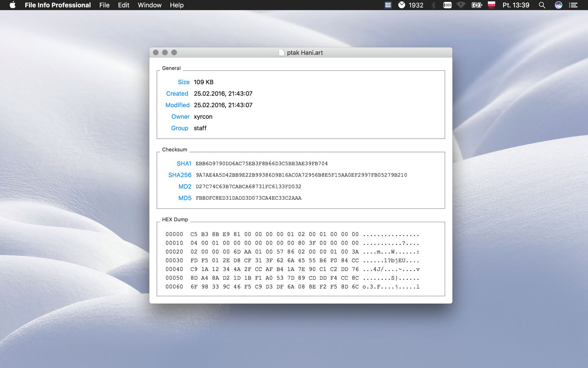Click the Polish flag input source icon
Screen dimensions: 588x368
492,5
